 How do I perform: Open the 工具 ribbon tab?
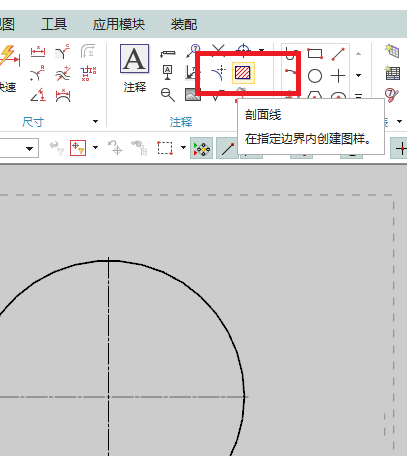pyautogui.click(x=54, y=24)
